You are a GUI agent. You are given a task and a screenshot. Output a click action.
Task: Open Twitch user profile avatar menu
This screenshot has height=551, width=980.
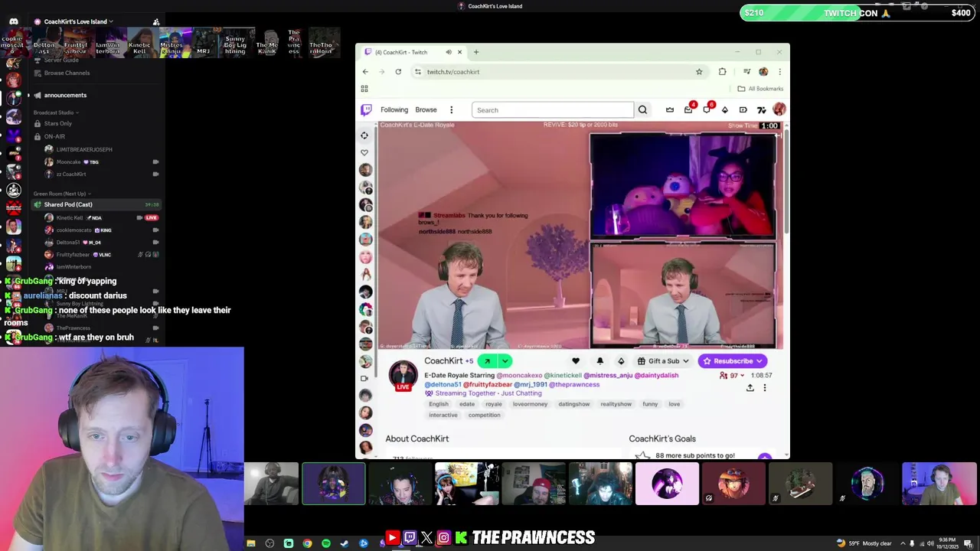coord(779,109)
